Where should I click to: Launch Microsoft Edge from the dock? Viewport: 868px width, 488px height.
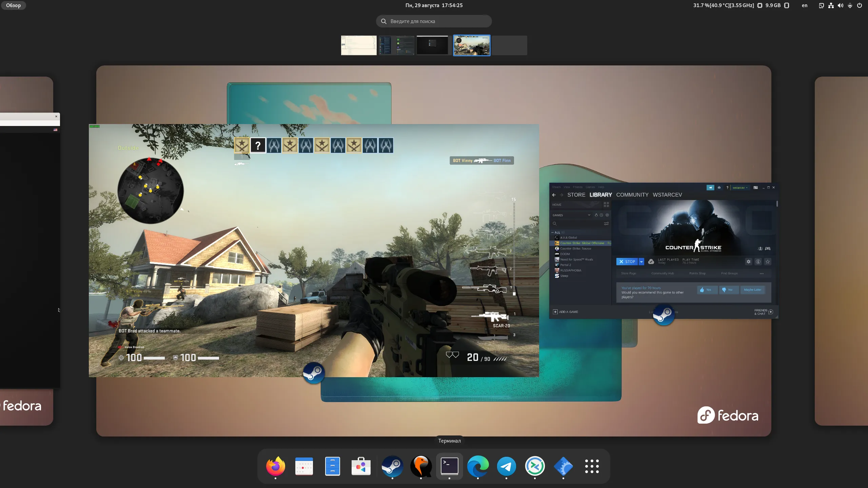478,466
